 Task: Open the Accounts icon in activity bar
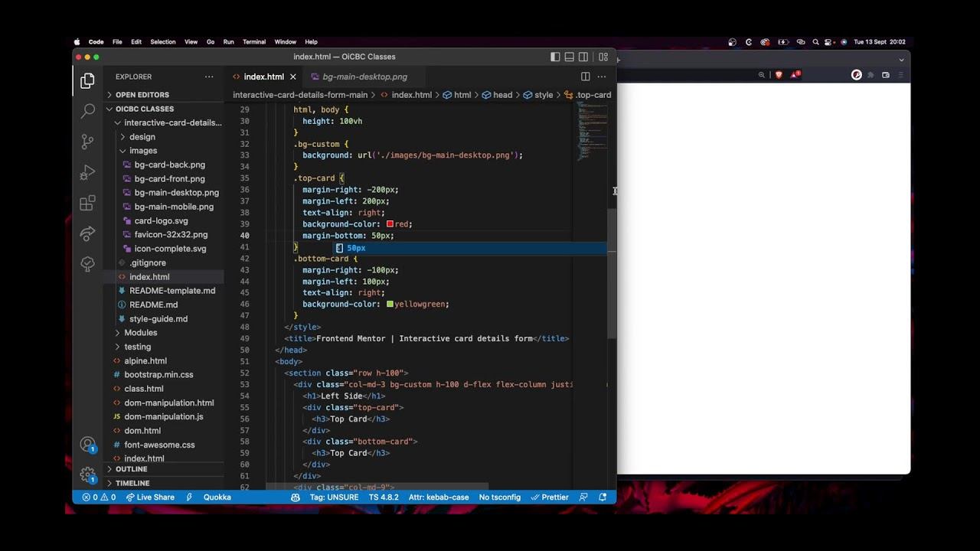coord(87,445)
